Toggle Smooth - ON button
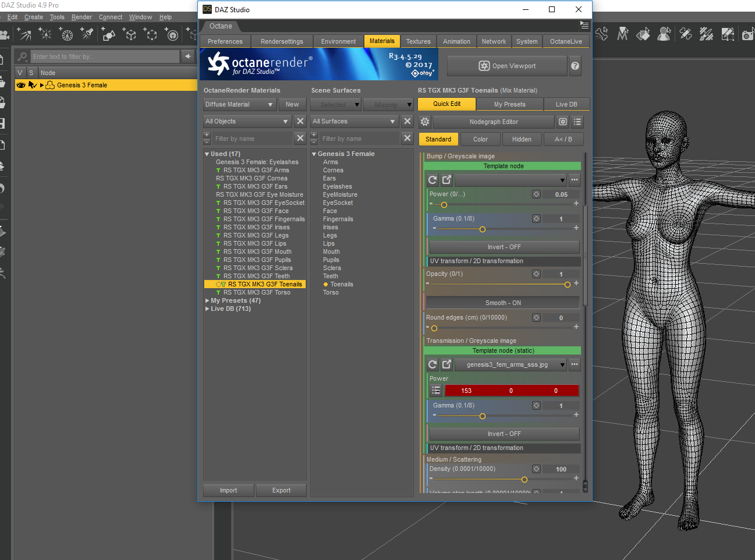Screen dimensions: 755x560 (x=503, y=303)
